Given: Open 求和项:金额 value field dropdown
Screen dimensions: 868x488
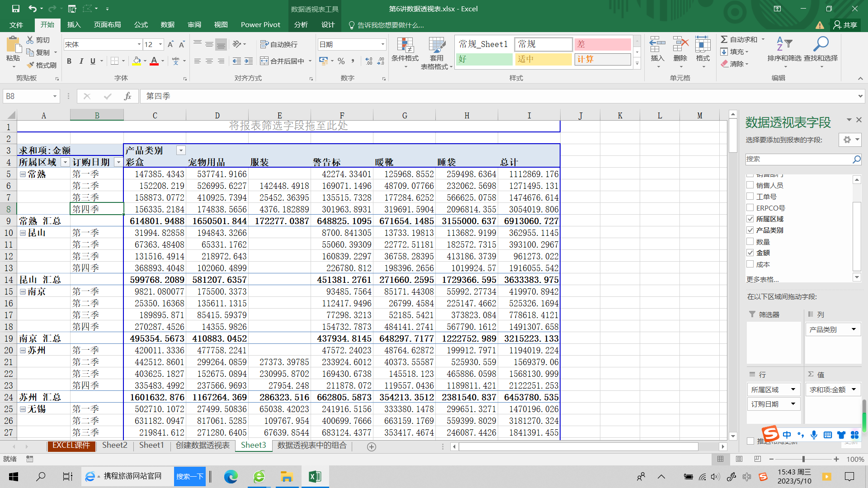Looking at the screenshot, I should click(854, 389).
